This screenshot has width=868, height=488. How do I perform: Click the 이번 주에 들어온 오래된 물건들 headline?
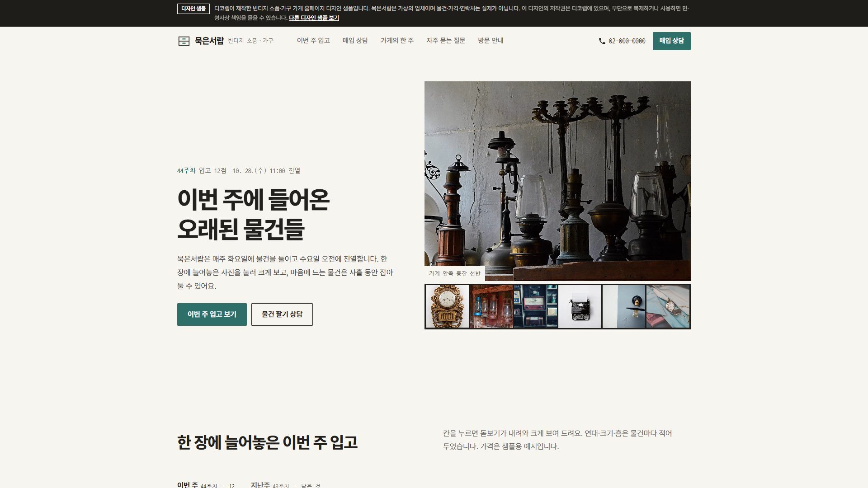click(x=254, y=214)
